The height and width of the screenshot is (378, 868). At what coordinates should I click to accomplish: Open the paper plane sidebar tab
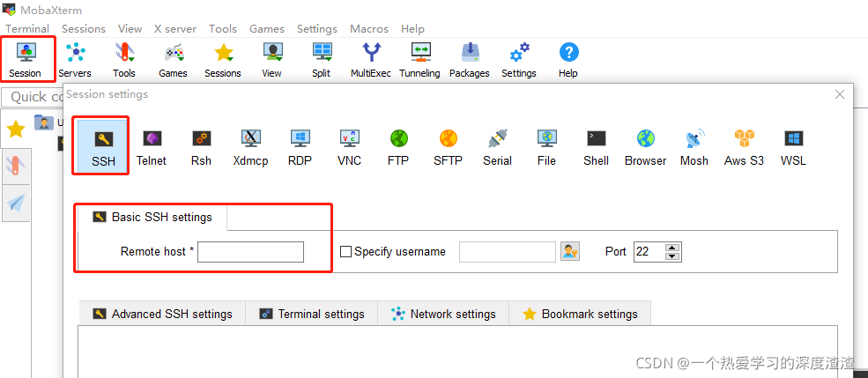(x=16, y=204)
